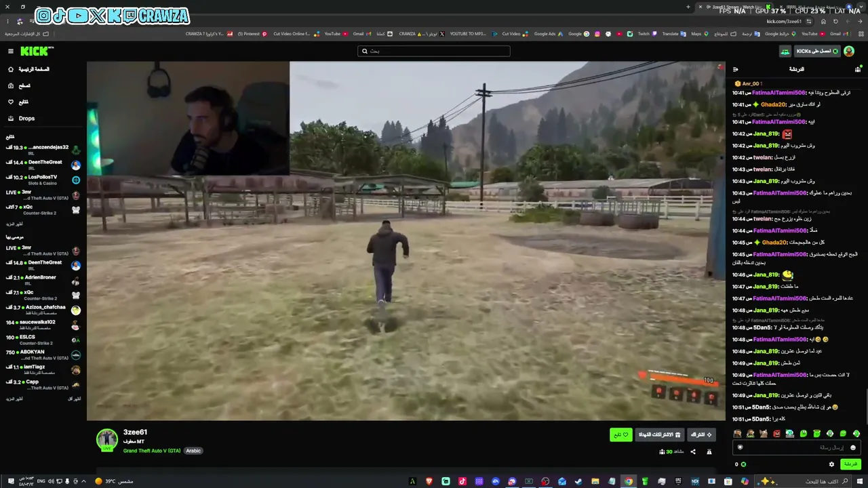868x488 pixels.
Task: Open the Kick sidebar hamburger menu
Action: [11, 51]
